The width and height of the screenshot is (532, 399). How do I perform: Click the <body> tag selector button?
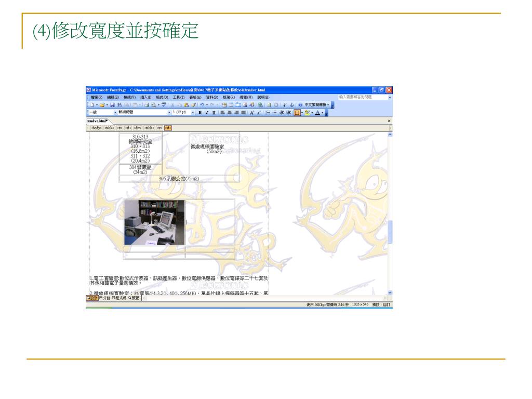tap(96, 128)
